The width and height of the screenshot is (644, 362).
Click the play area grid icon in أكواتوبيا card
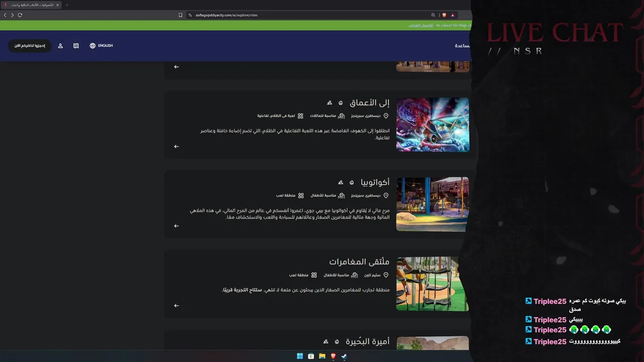[301, 196]
